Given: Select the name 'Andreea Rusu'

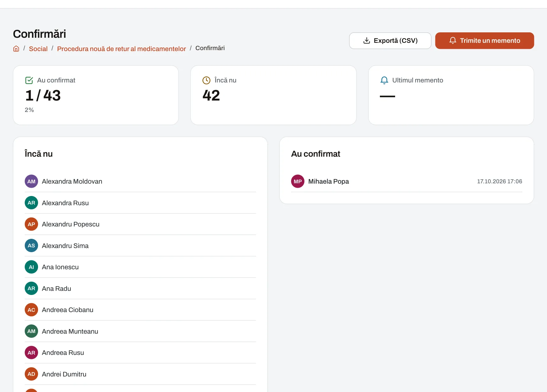Looking at the screenshot, I should coord(63,353).
